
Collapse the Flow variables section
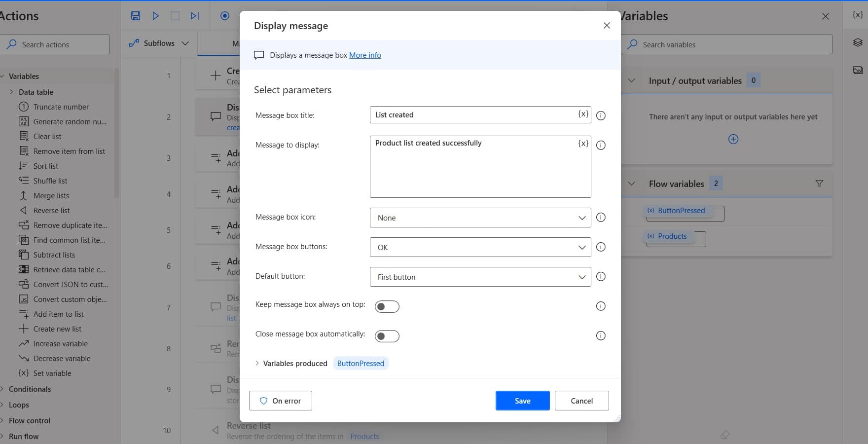click(632, 183)
